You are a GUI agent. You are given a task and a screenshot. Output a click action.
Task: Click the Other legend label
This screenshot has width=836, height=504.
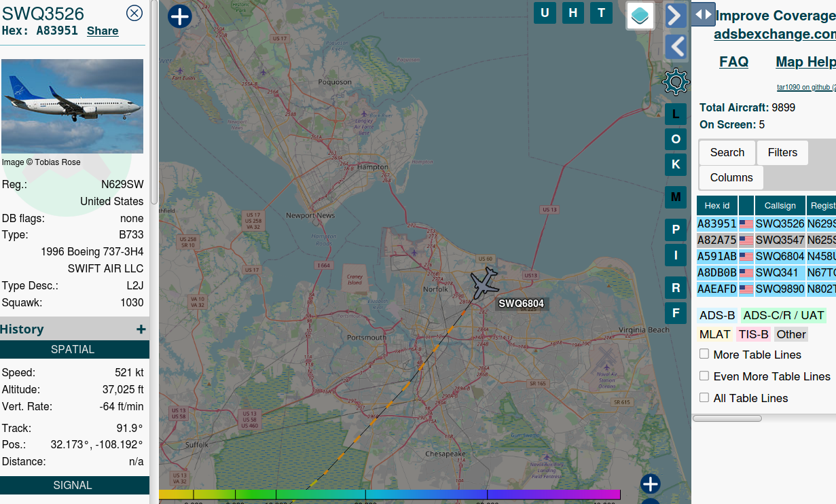point(791,334)
